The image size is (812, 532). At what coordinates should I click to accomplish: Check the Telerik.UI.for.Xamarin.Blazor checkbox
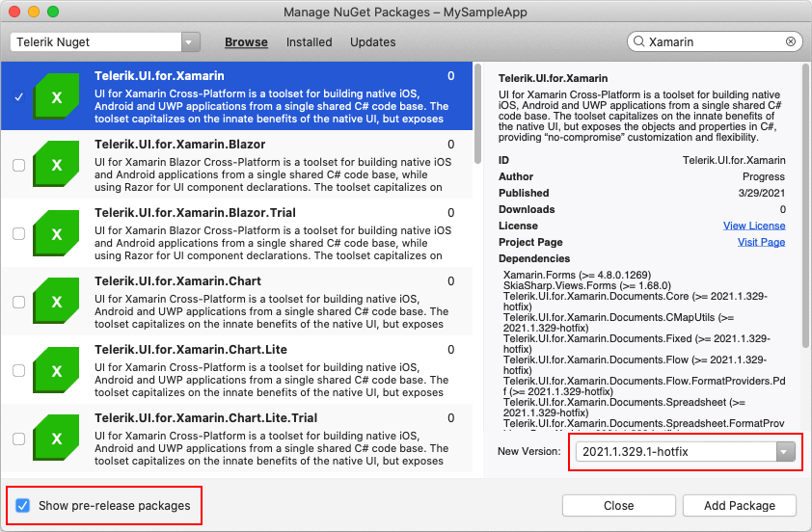18,165
